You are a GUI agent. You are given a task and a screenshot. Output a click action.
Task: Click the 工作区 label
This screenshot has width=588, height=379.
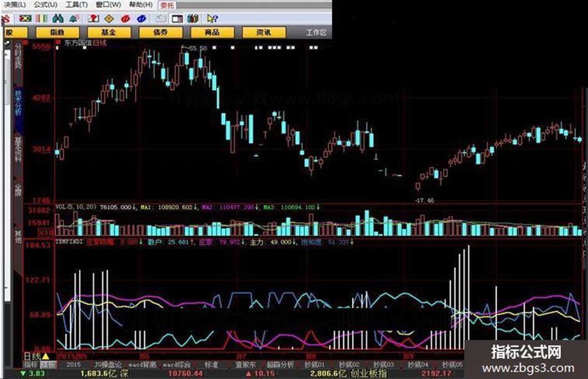pyautogui.click(x=316, y=32)
